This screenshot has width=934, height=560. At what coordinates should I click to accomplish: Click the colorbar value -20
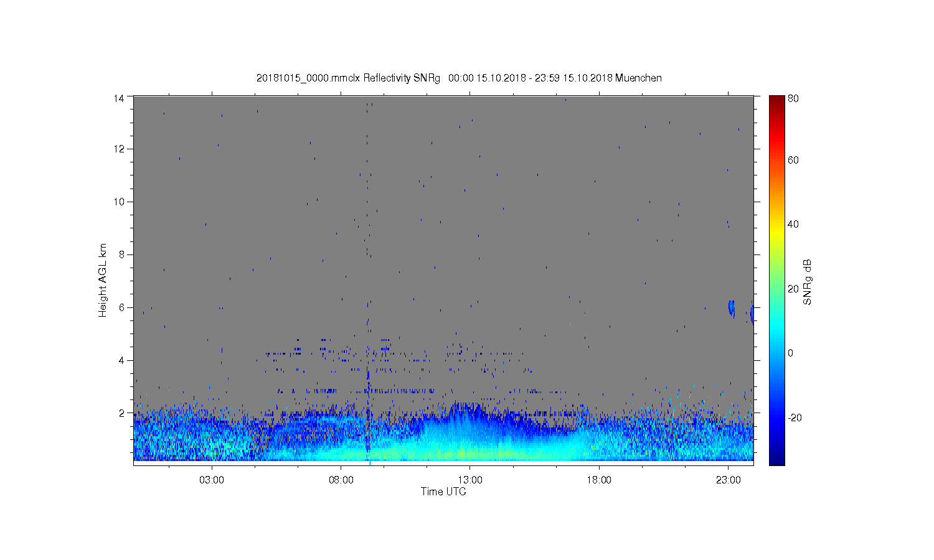(795, 418)
